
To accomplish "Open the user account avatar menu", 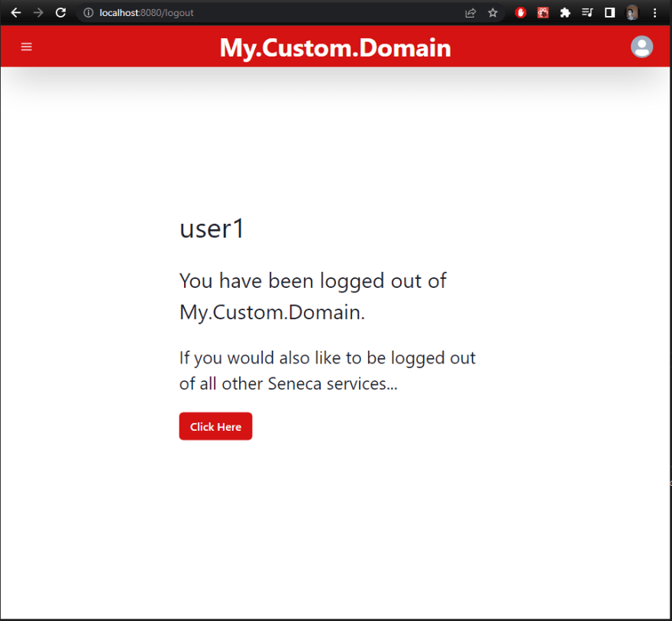I will (x=641, y=47).
